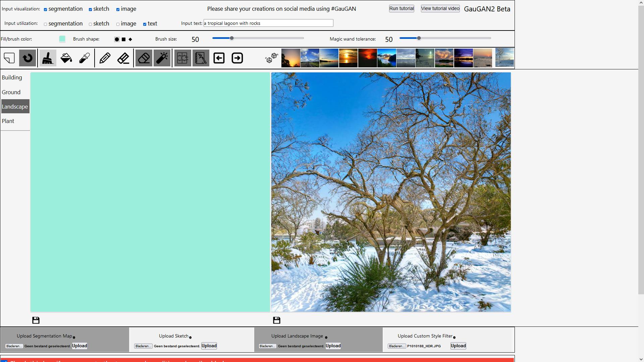Enable sketch in Input utilization
Screen dimensions: 644x362
(91, 24)
